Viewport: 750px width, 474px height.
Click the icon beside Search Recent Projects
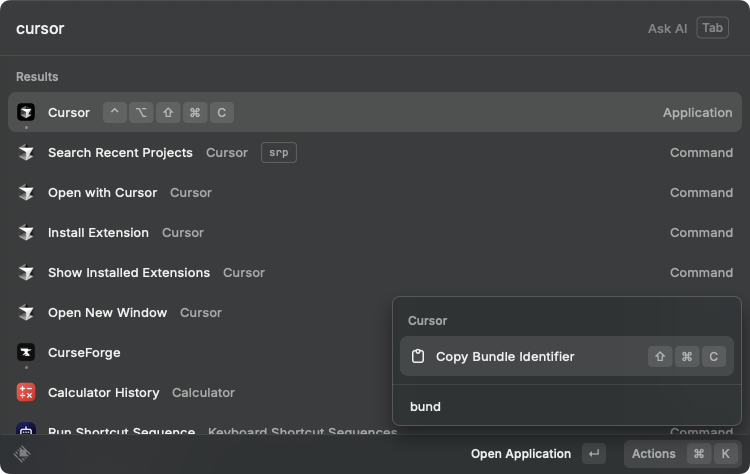[x=26, y=153]
